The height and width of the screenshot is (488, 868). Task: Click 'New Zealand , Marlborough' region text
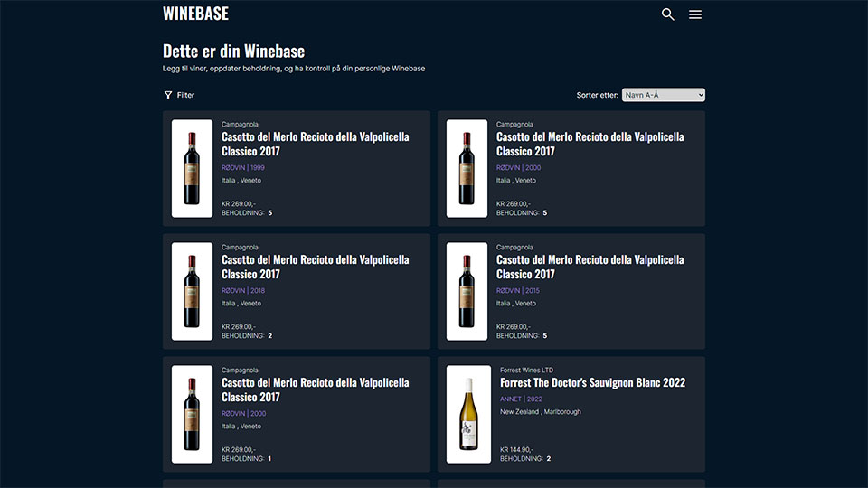[x=541, y=412]
